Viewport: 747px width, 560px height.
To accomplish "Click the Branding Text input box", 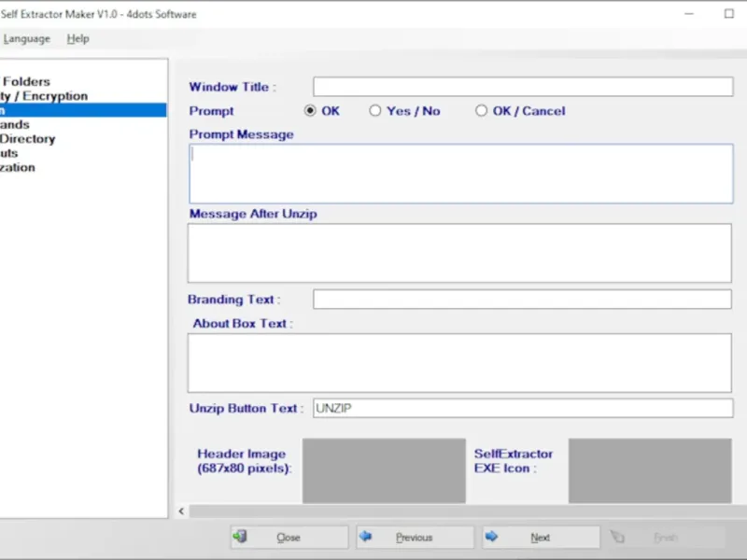I will click(522, 300).
